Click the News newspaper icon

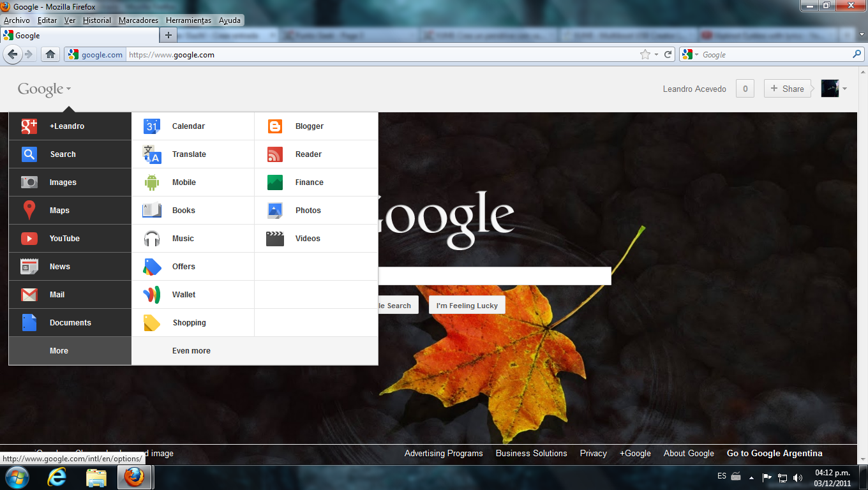pos(29,267)
